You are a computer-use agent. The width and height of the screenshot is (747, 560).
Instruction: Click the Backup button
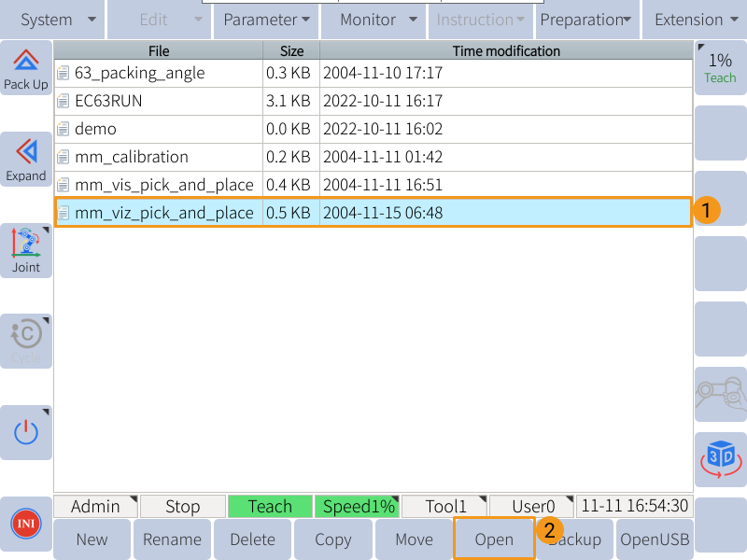pos(575,539)
